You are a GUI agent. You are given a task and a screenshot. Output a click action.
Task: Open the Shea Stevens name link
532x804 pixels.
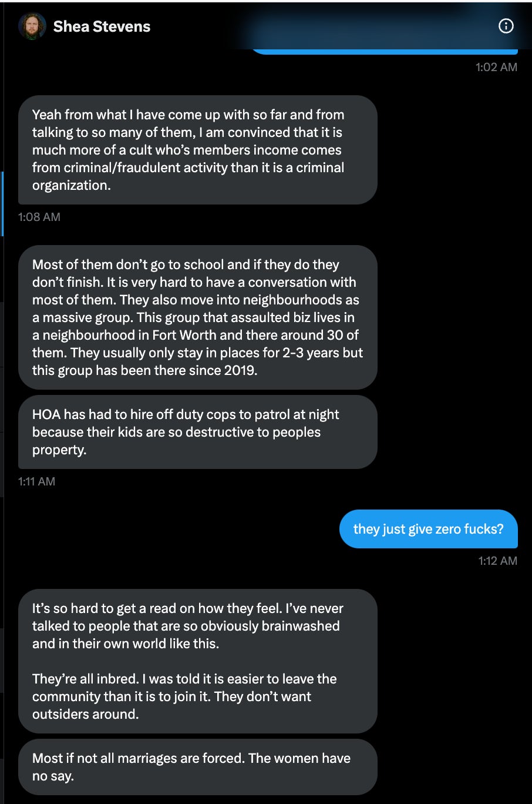tap(102, 26)
